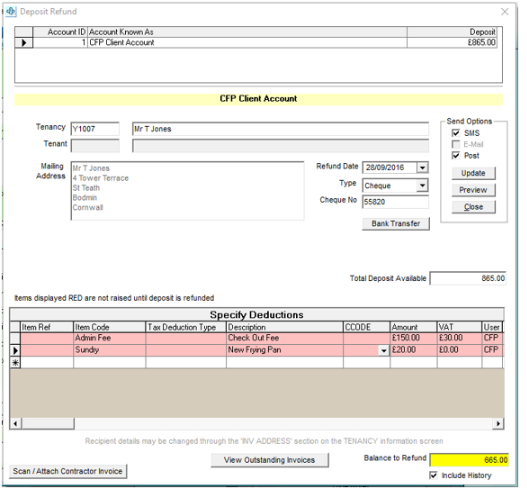Select the New Frying Pan row marker
527x491 pixels.
15,351
